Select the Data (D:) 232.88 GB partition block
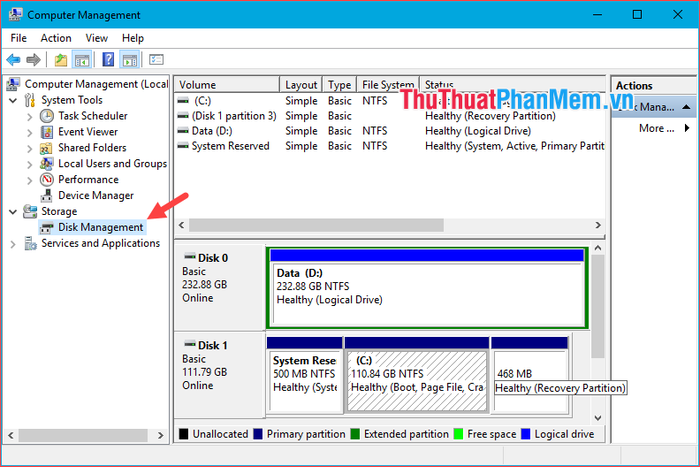 click(427, 288)
